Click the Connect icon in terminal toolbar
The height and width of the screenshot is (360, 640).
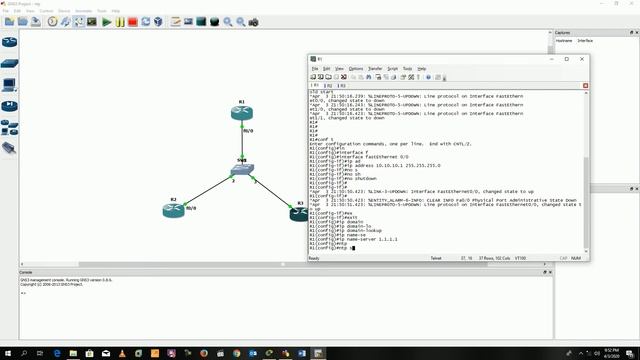point(313,77)
